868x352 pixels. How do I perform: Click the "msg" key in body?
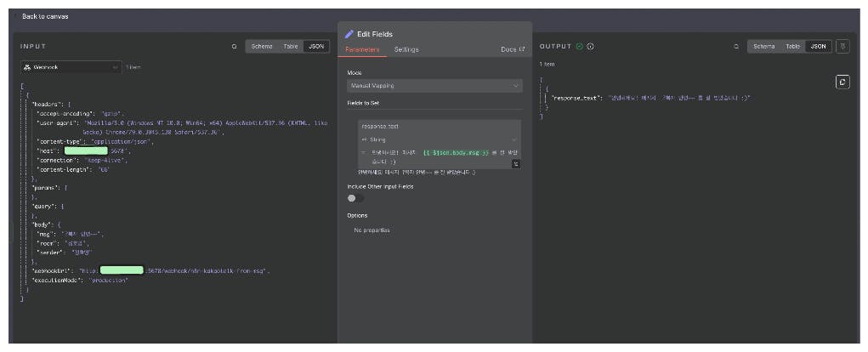point(45,234)
